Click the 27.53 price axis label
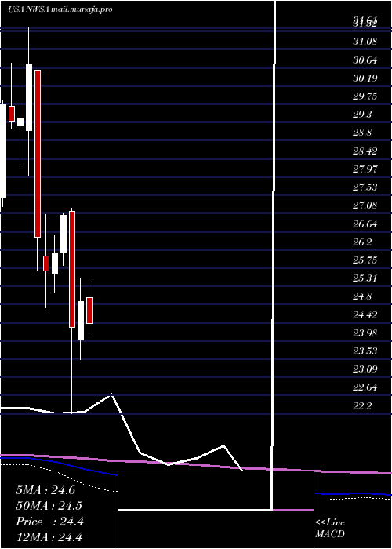 (365, 187)
